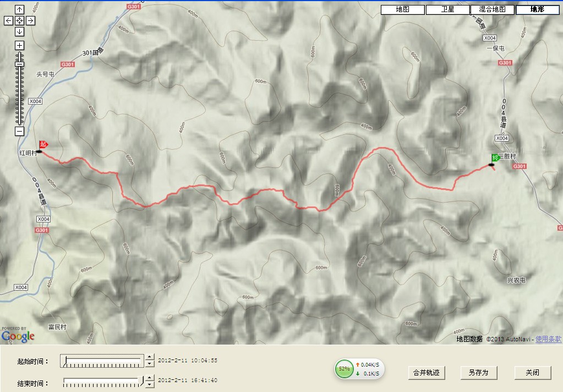Click the green end flag marker
This screenshot has width=563, height=392.
pos(495,158)
